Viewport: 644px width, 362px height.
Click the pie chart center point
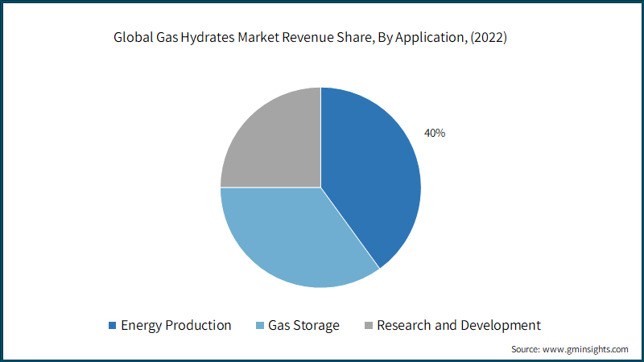point(320,187)
